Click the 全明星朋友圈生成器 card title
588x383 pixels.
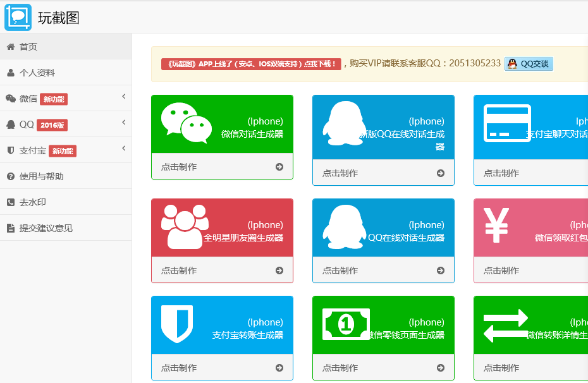[x=243, y=237]
